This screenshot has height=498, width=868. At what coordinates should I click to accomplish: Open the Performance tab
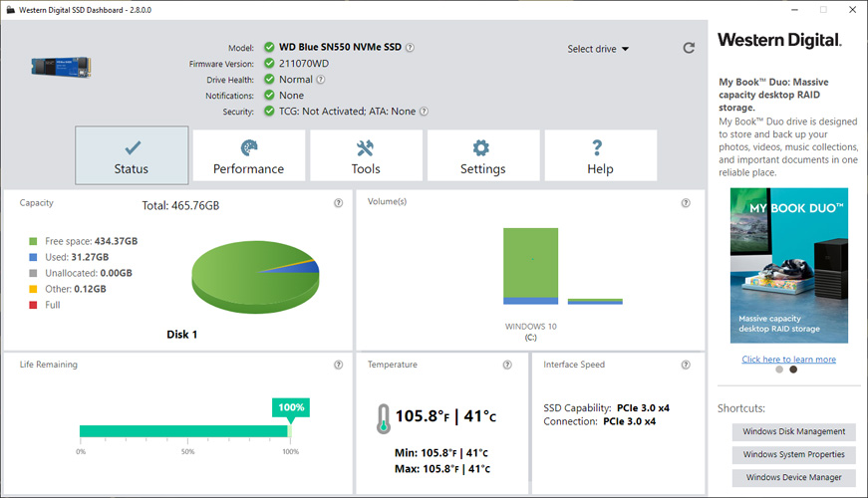pyautogui.click(x=248, y=155)
